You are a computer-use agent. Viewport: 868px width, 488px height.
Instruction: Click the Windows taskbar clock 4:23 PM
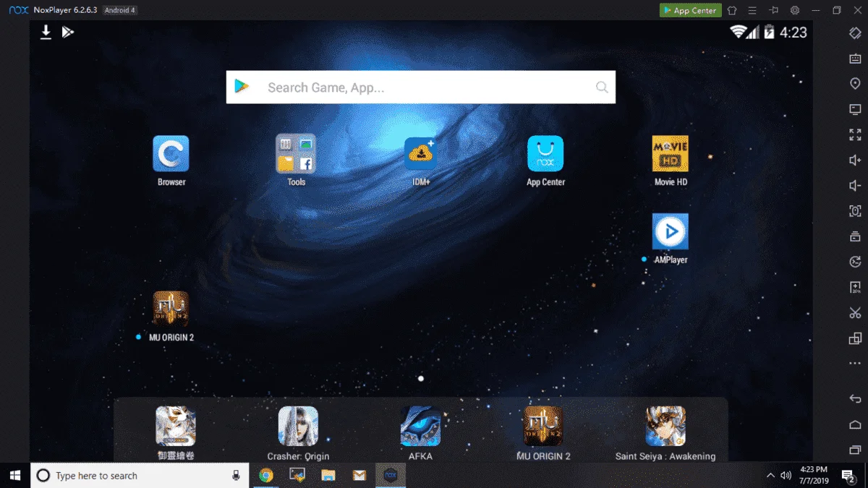point(814,475)
